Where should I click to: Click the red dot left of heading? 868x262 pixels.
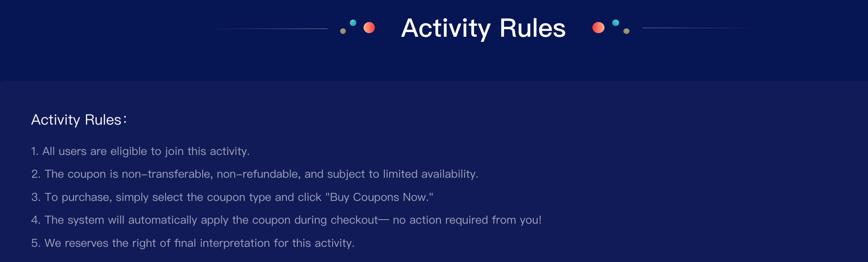pos(369,28)
